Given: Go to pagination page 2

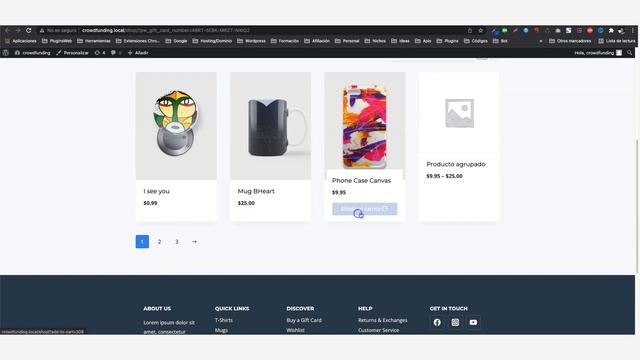Looking at the screenshot, I should 160,242.
